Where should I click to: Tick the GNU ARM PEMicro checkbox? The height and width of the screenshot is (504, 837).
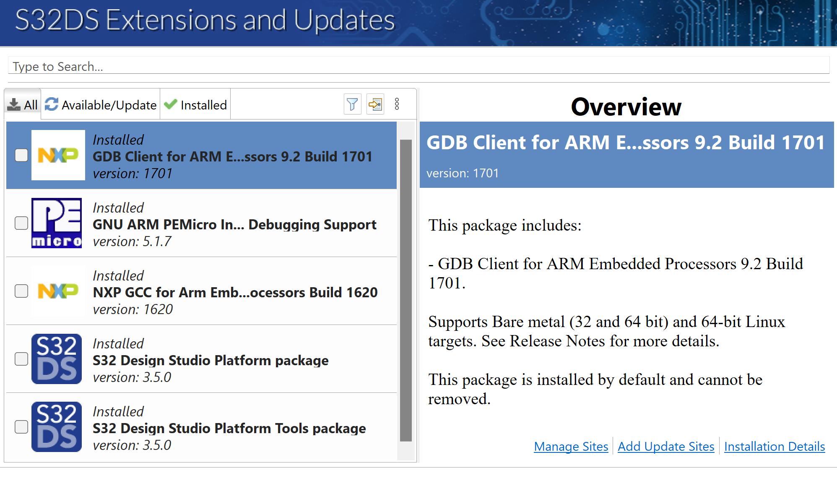(21, 223)
